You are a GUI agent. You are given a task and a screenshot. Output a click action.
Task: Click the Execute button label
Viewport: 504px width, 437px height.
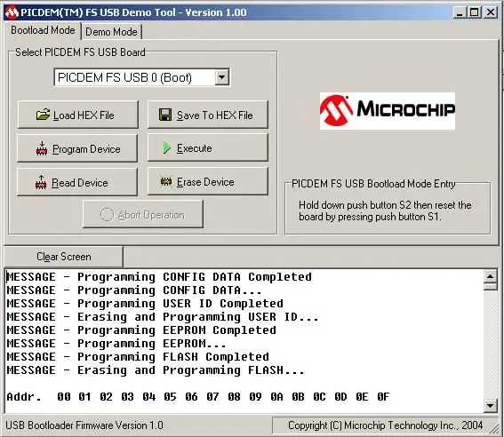point(195,148)
